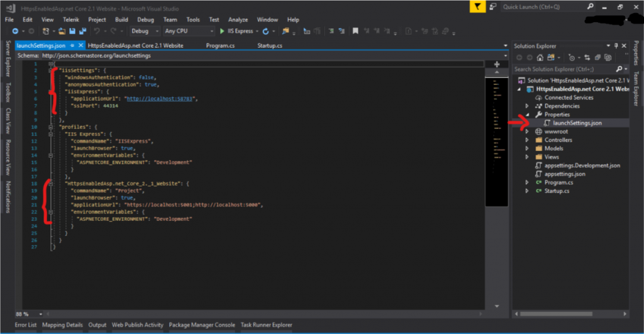Open the Team Explorer side tab
Viewport: 644px width, 334px height.
pos(636,89)
